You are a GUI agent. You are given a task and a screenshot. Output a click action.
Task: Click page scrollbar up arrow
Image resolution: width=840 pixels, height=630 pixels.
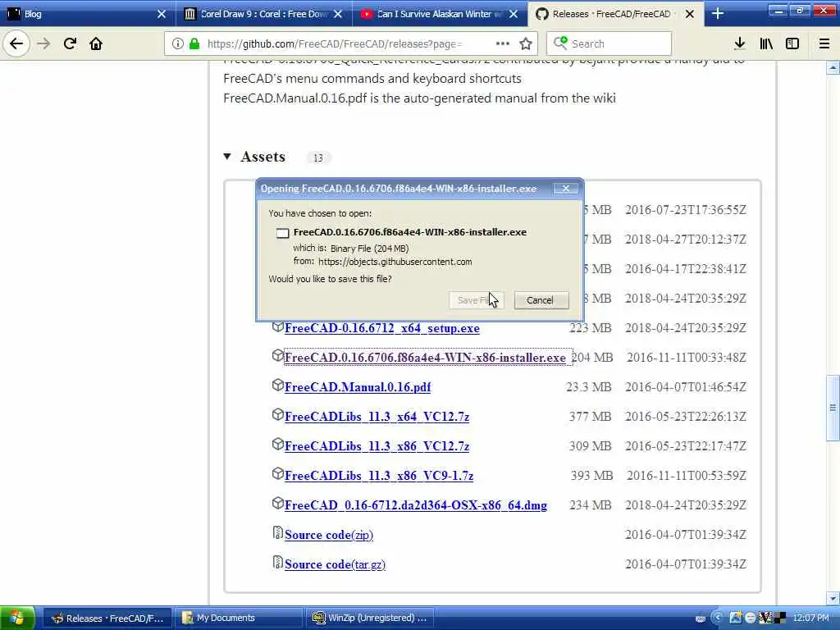[x=833, y=67]
